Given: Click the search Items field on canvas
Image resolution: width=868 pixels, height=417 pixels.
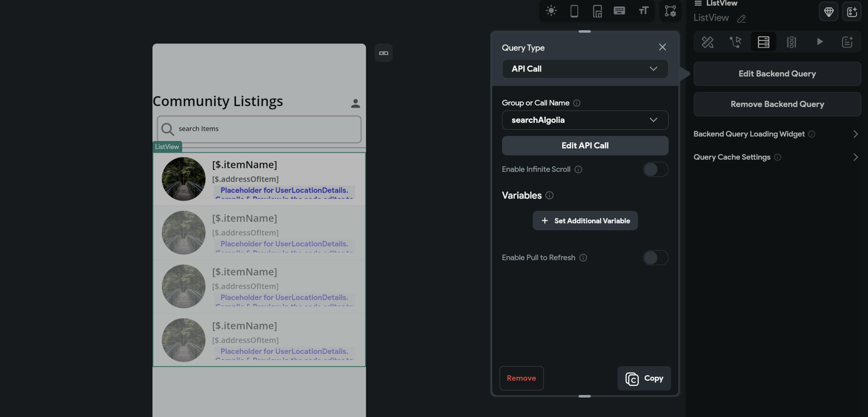Looking at the screenshot, I should coord(259,129).
